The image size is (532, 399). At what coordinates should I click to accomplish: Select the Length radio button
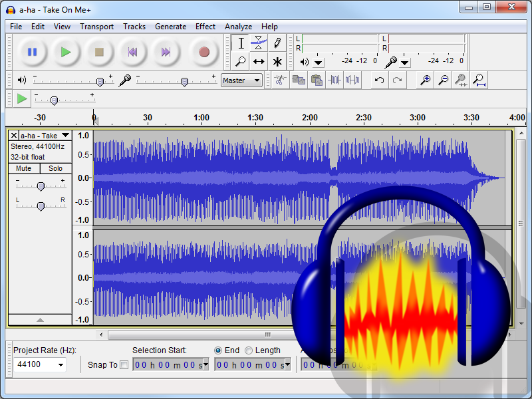click(249, 350)
